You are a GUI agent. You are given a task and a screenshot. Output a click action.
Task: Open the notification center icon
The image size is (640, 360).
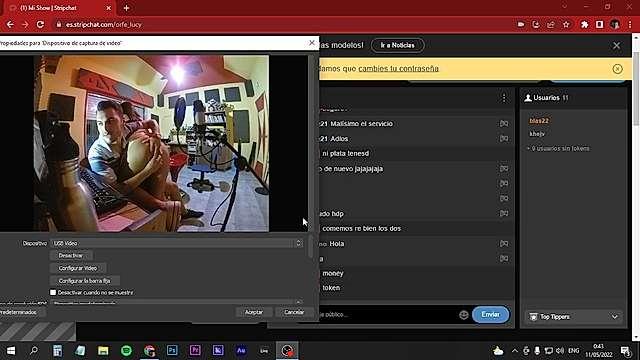(x=625, y=351)
